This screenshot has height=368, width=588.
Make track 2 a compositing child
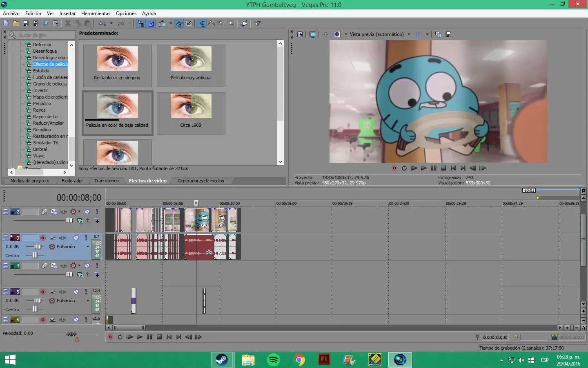pos(97,220)
